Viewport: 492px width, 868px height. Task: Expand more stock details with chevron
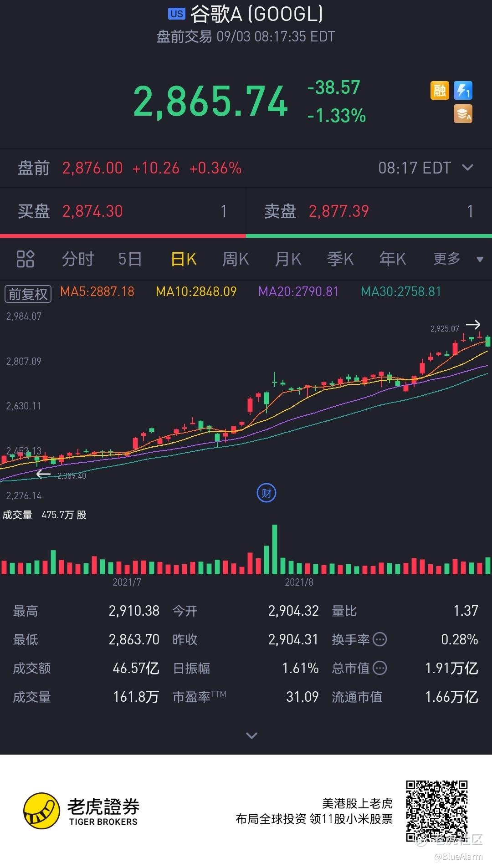pos(251,735)
